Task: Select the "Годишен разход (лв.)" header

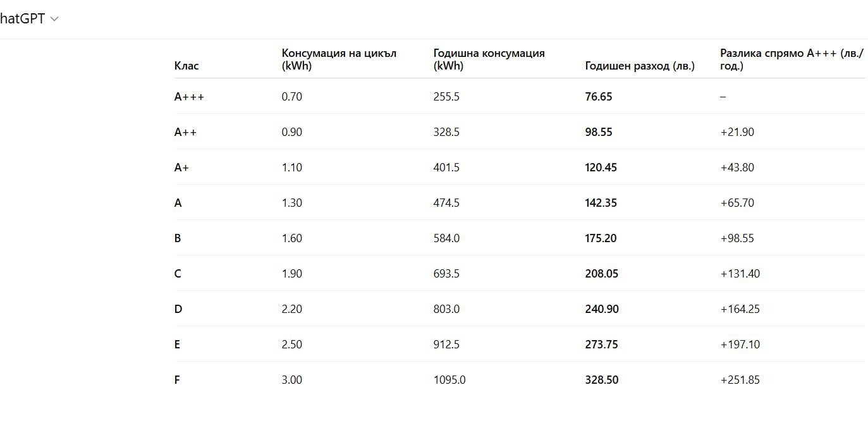Action: click(x=640, y=66)
